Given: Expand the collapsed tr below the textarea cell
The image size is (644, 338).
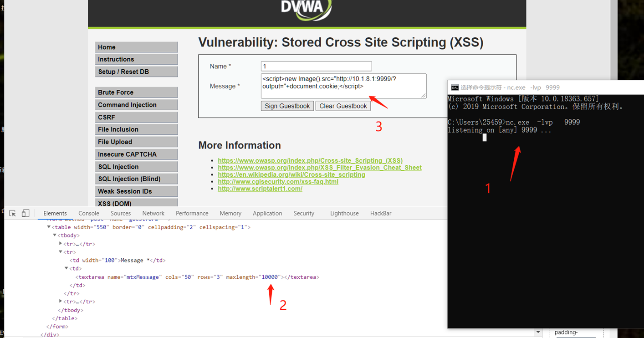Looking at the screenshot, I should [x=61, y=302].
